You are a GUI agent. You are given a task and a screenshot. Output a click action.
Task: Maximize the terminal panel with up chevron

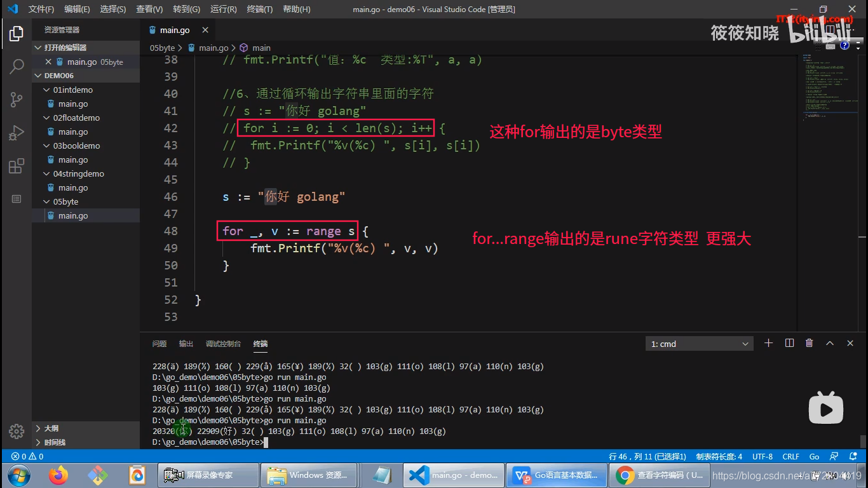click(829, 343)
